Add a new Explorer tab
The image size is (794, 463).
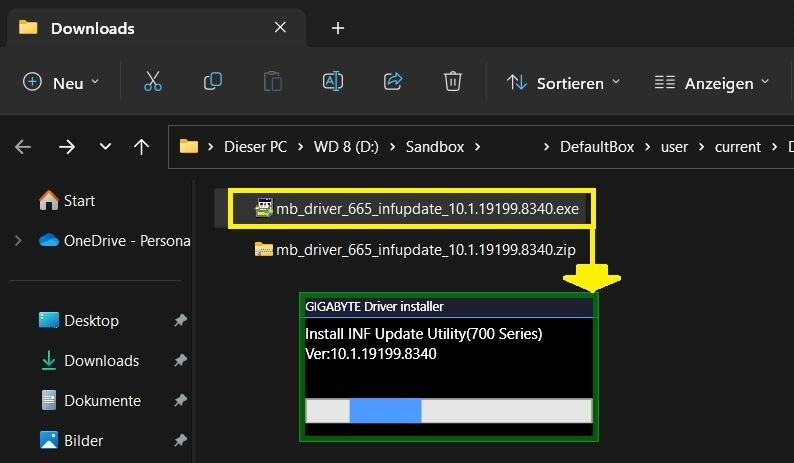point(338,28)
